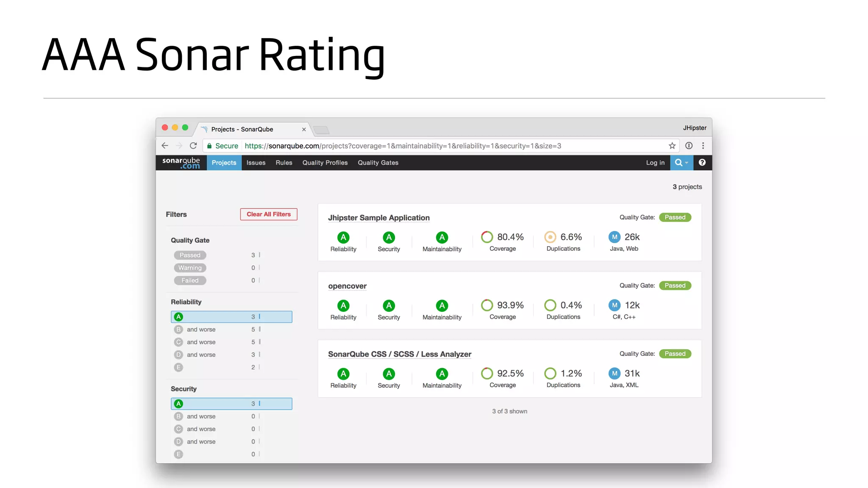Select Security C and worse filter
This screenshot has height=488, width=868.
point(231,429)
